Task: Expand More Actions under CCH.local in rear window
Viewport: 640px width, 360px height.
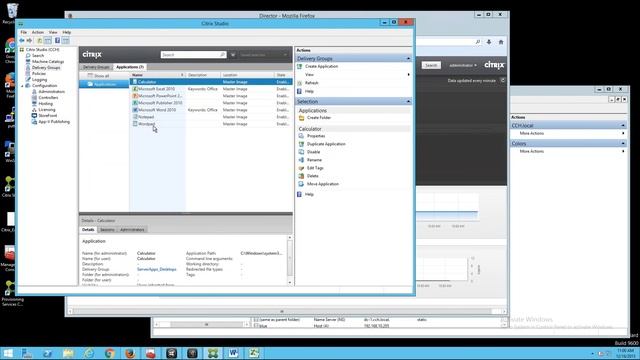Action: point(531,133)
